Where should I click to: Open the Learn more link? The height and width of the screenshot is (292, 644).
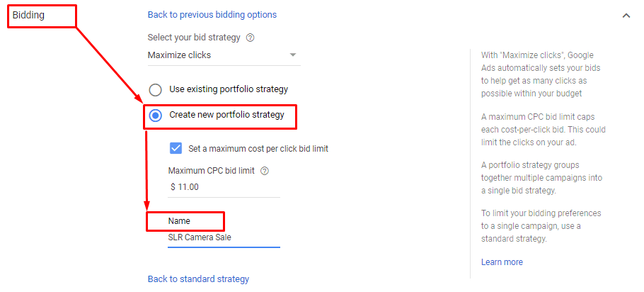502,262
